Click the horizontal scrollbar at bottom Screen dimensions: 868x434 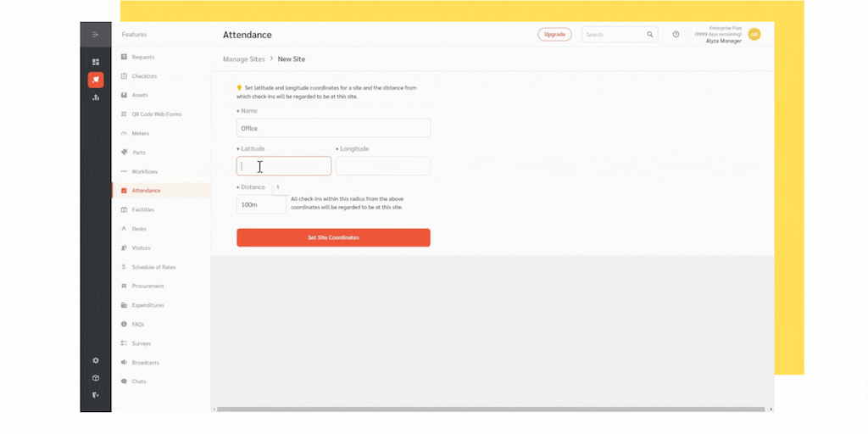pos(491,409)
